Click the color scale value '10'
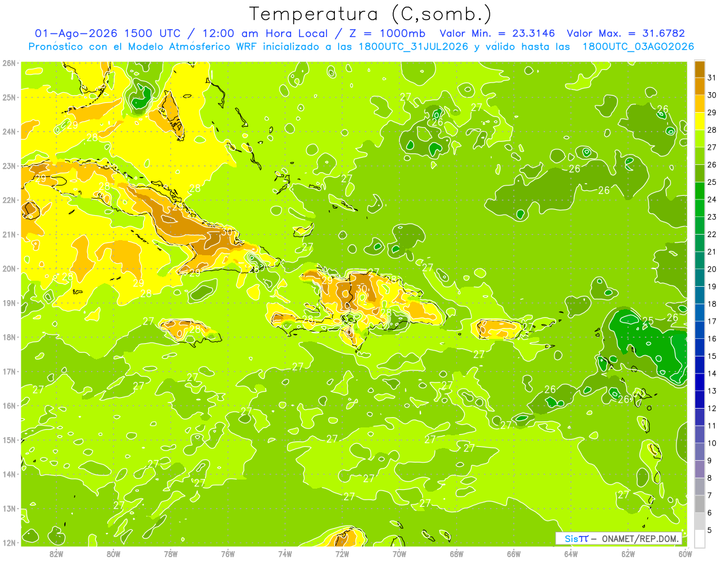This screenshot has width=728, height=562. pos(712,443)
